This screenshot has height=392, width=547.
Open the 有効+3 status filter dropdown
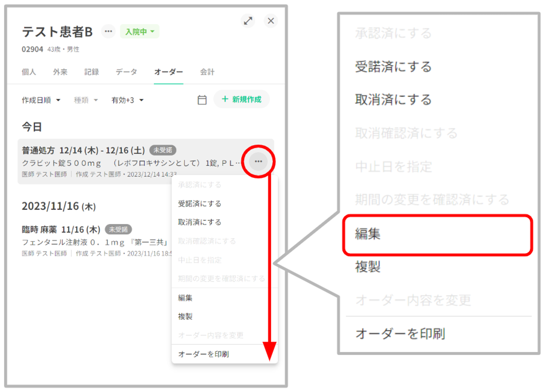[x=127, y=100]
